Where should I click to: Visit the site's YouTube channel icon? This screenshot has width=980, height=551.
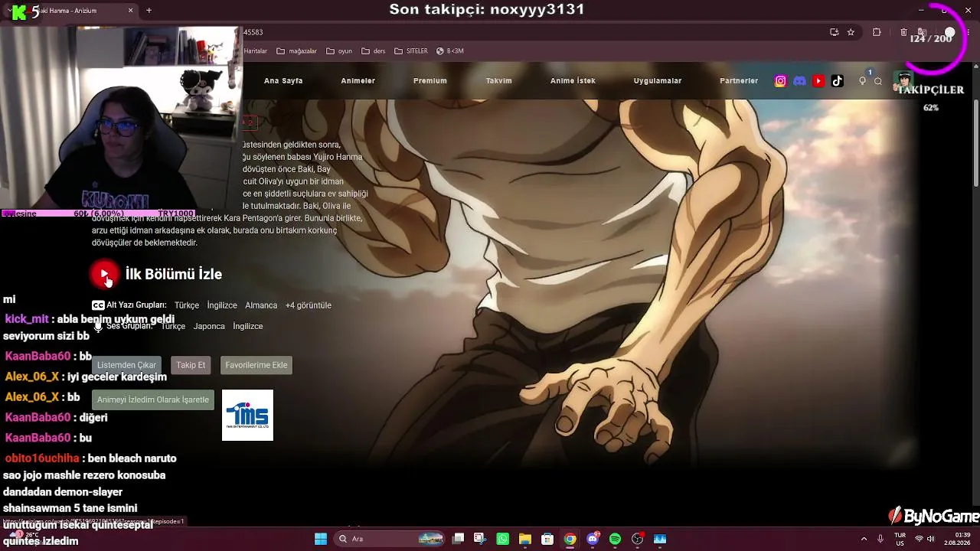[x=818, y=81]
